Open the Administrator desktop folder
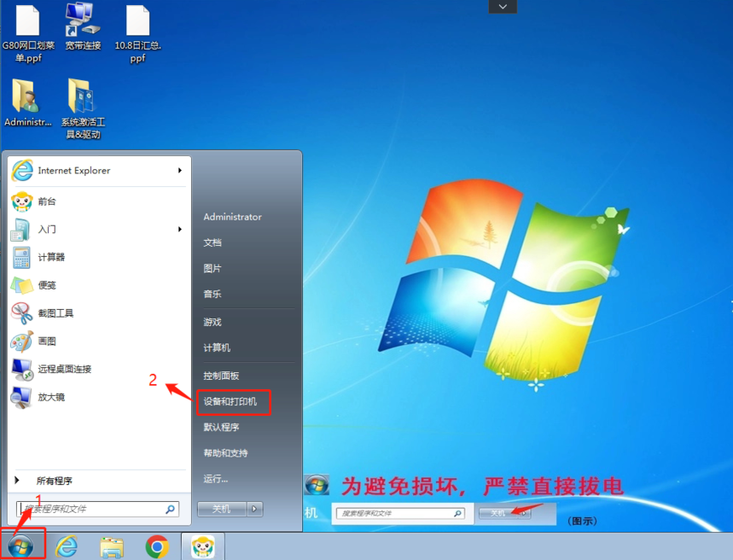Viewport: 733px width, 560px height. pos(27,103)
